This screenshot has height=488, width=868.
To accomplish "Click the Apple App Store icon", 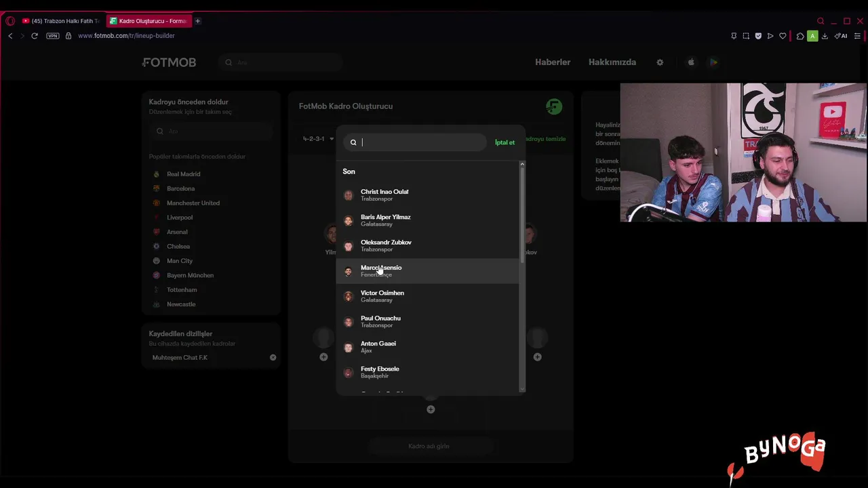I will (x=691, y=62).
